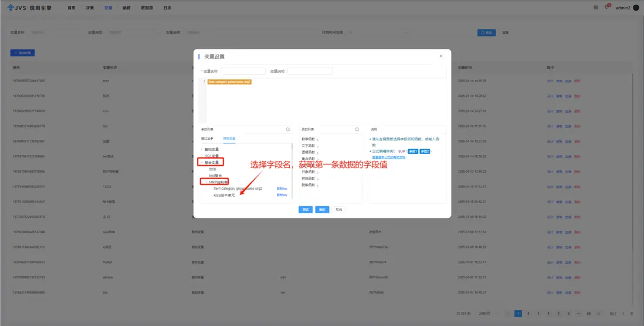
Task: Go to page 20 in pagination
Action: coord(588,314)
